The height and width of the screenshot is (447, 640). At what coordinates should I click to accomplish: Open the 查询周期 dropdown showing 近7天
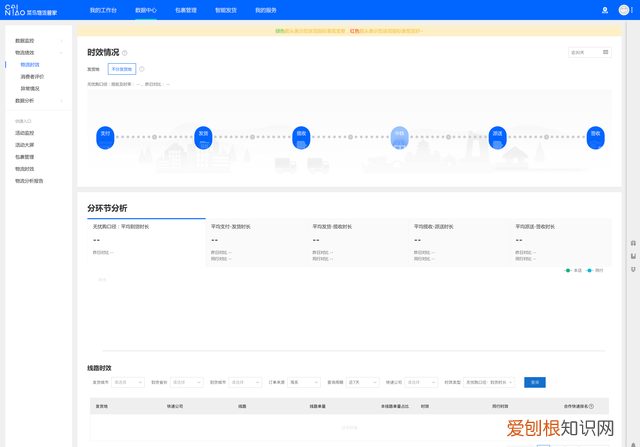[361, 382]
